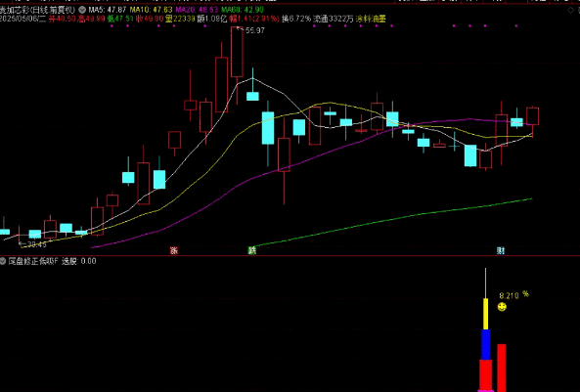
Task: Click the MA10 value label
Action: click(151, 10)
